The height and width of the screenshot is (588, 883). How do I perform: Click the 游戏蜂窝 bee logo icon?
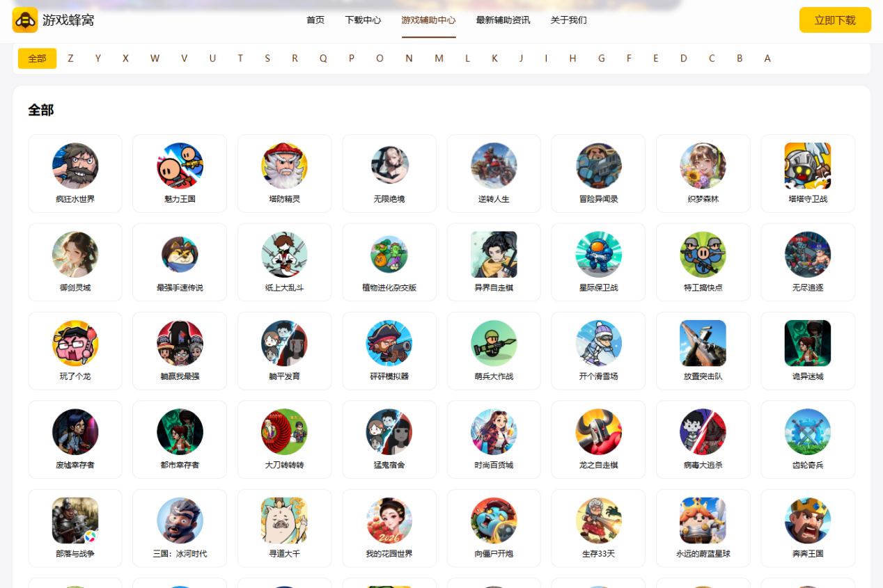click(x=25, y=20)
